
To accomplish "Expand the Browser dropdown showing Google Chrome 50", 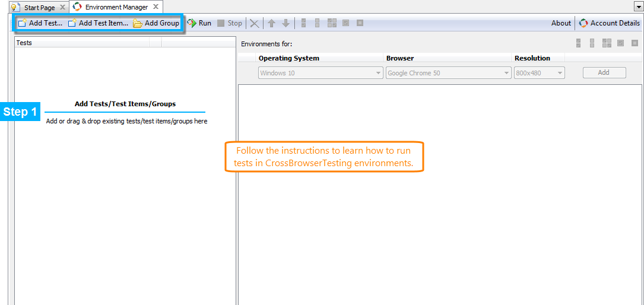I will coord(448,73).
